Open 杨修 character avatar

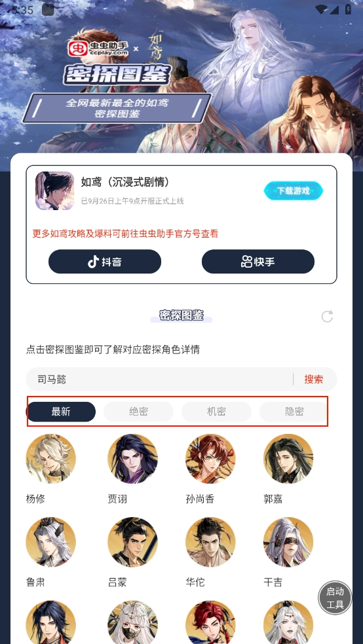[x=50, y=459]
